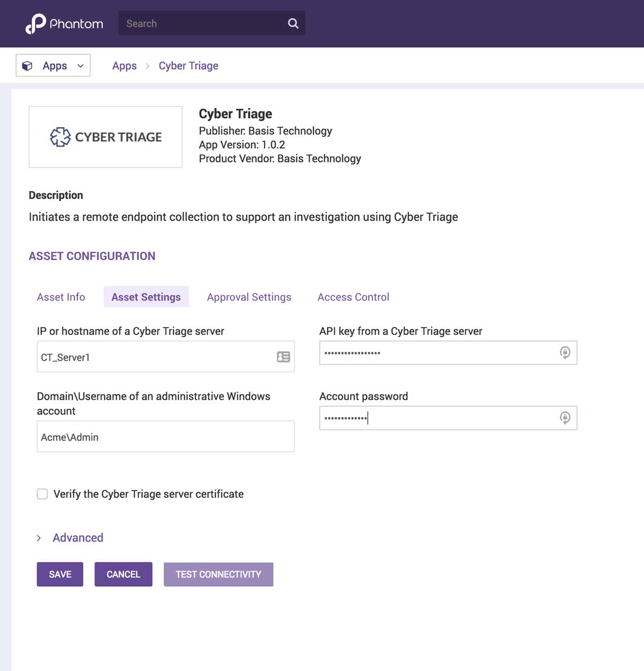Click the App Version: 1.0.2 text
Viewport: 644px width, 671px height.
pyautogui.click(x=242, y=145)
